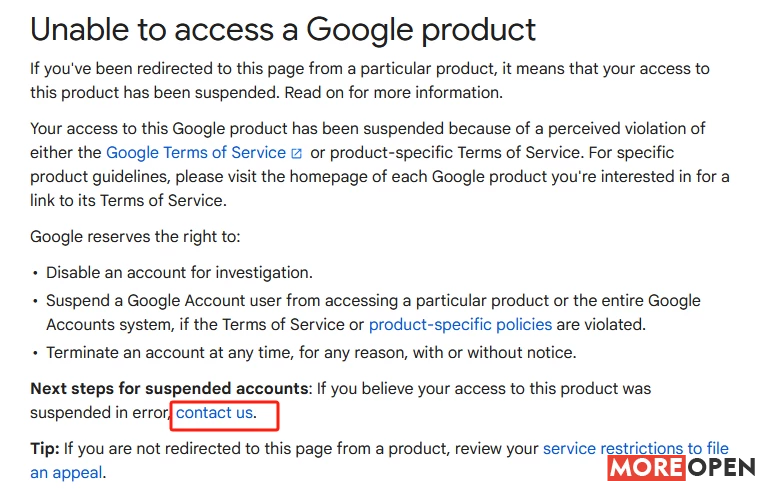Click the 'Suspend a Google Account user' bullet text
761x493 pixels.
[x=373, y=312]
